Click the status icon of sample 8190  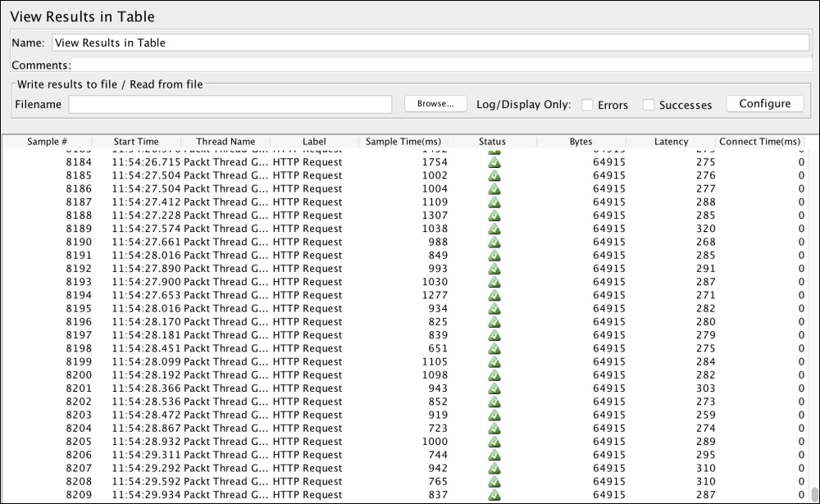tap(494, 242)
